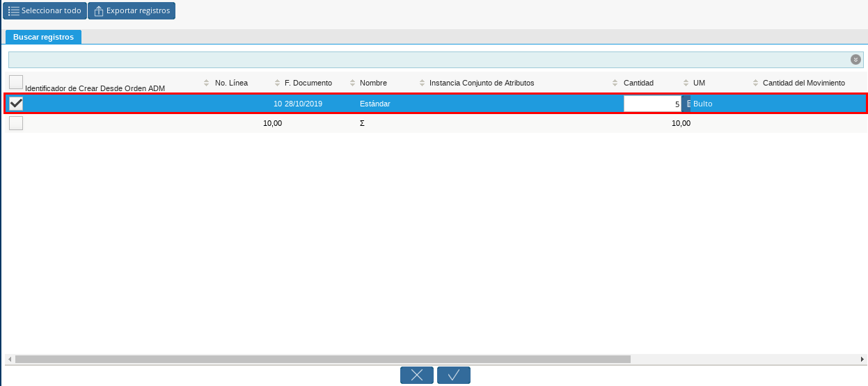Image resolution: width=868 pixels, height=386 pixels.
Task: Click the horizontal scrollbar thumb
Action: pyautogui.click(x=322, y=360)
